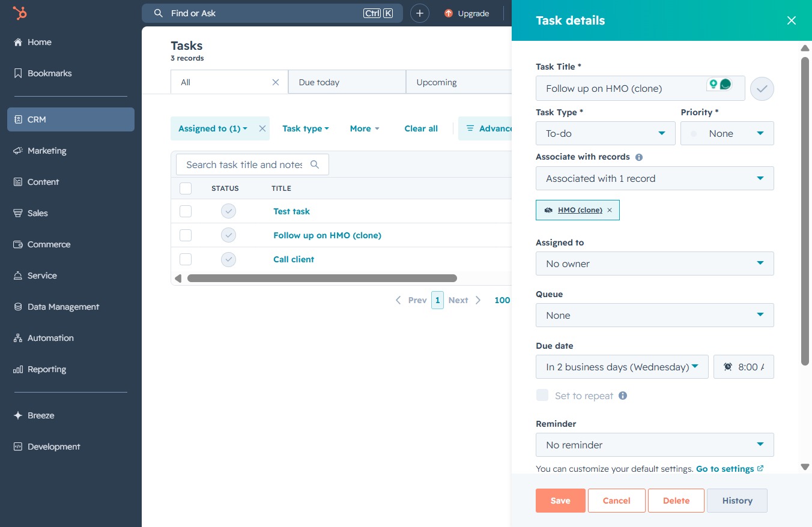812x527 pixels.
Task: Open the Assigned to (1) filter
Action: [x=213, y=128]
